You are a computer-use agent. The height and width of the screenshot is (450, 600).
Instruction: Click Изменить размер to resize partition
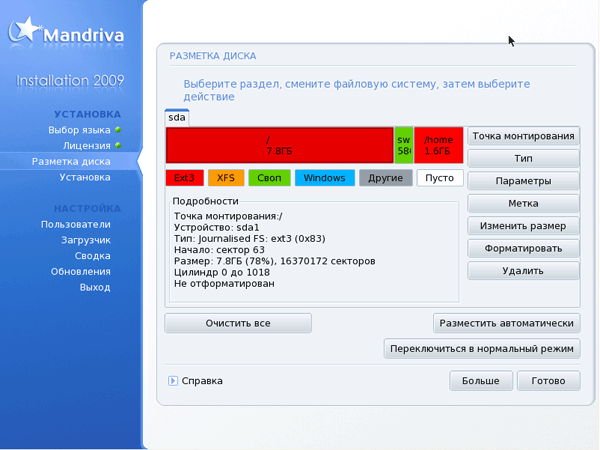(523, 226)
